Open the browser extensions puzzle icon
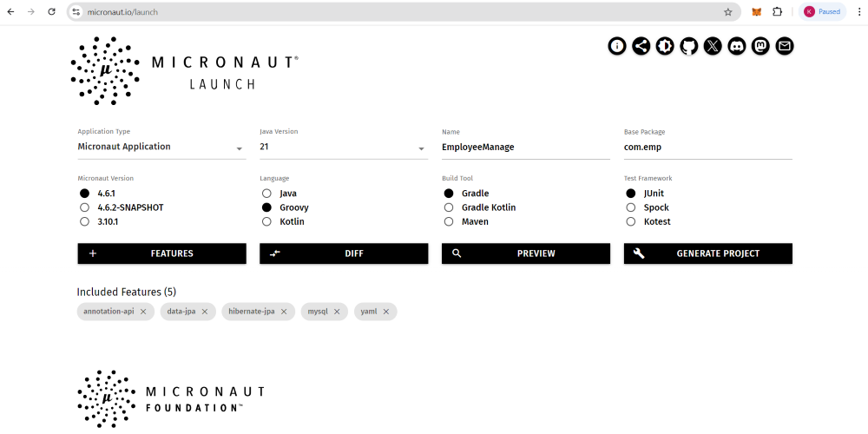This screenshot has height=434, width=868. pos(777,11)
